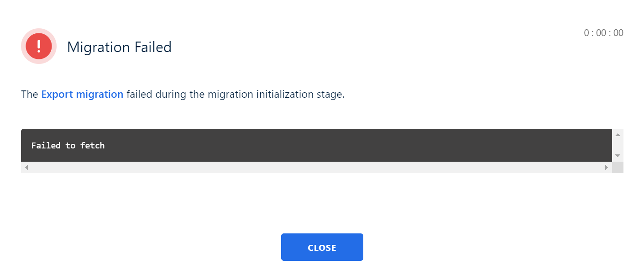This screenshot has height=280, width=644.
Task: Click the word 'The' before Export migration
Action: pos(30,95)
